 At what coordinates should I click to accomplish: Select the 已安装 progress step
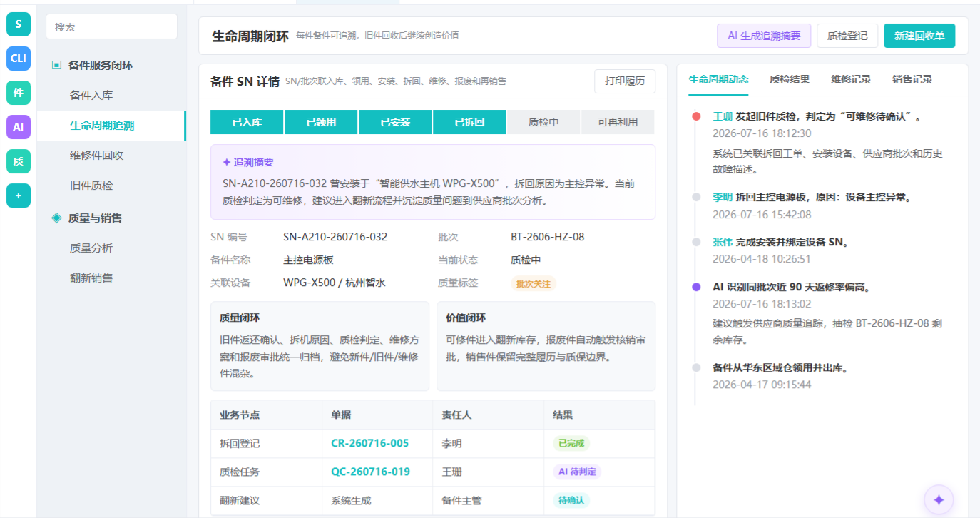pyautogui.click(x=395, y=122)
